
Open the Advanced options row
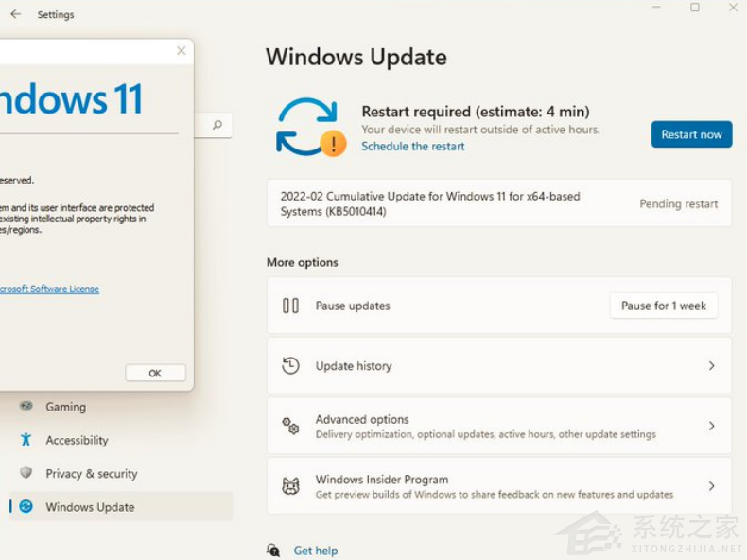[499, 426]
